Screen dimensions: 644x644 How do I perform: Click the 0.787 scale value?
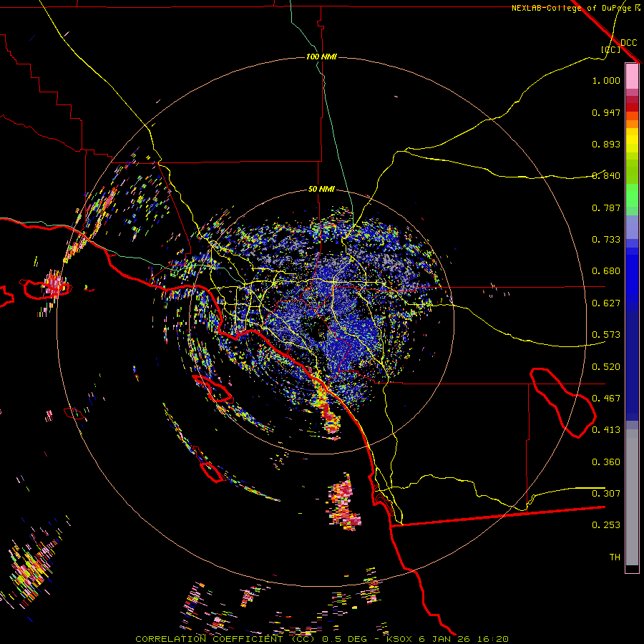(606, 208)
